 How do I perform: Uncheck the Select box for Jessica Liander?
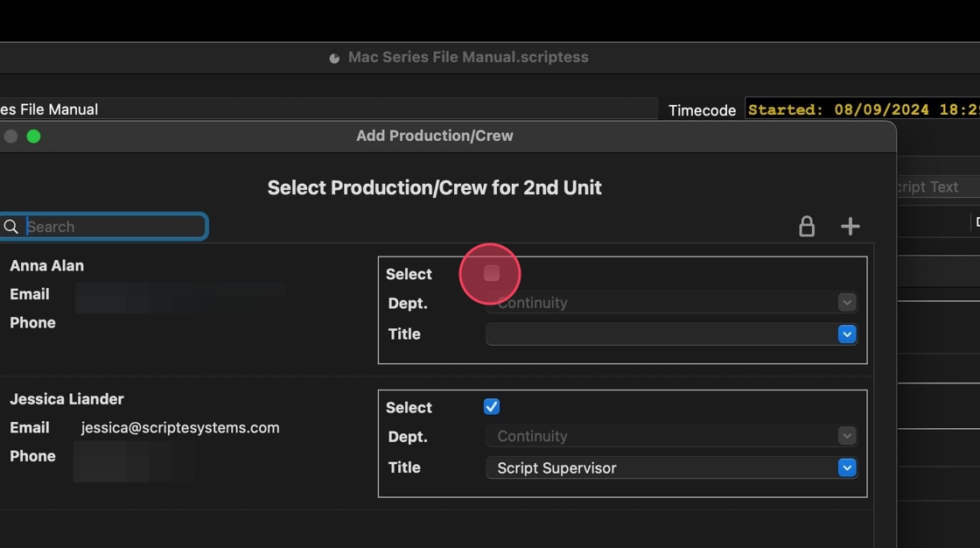click(x=492, y=406)
